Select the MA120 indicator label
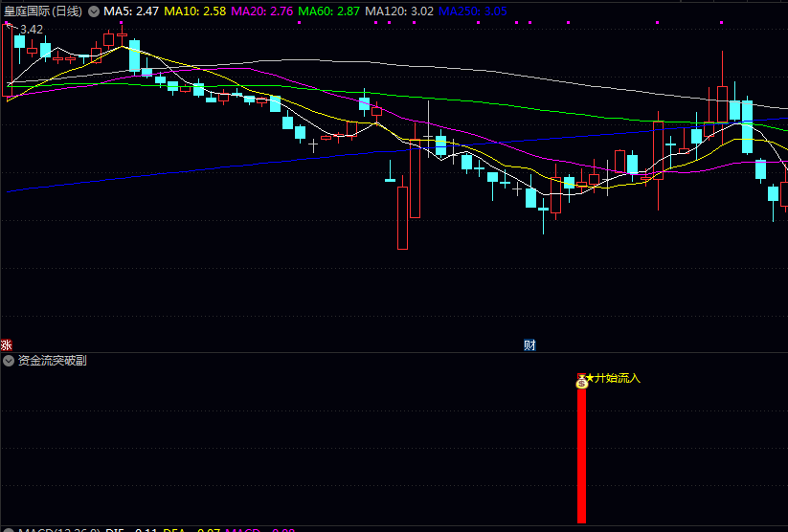 coord(399,12)
